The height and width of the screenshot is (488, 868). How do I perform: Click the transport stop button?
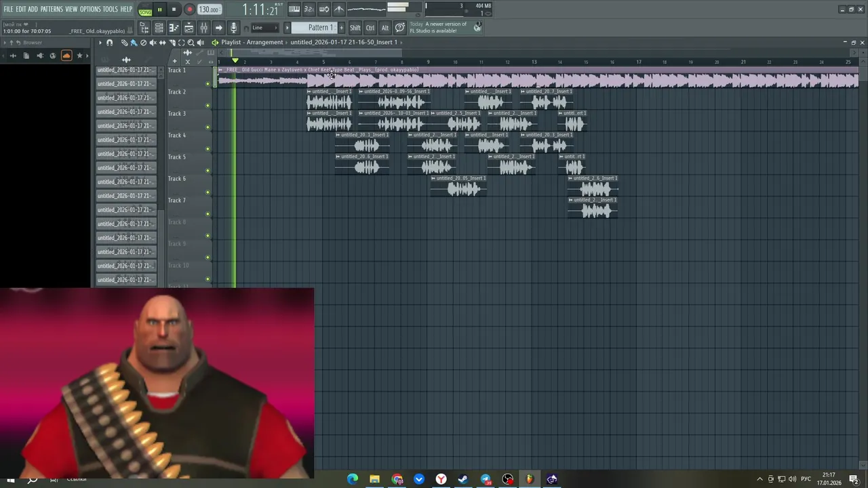pos(174,9)
